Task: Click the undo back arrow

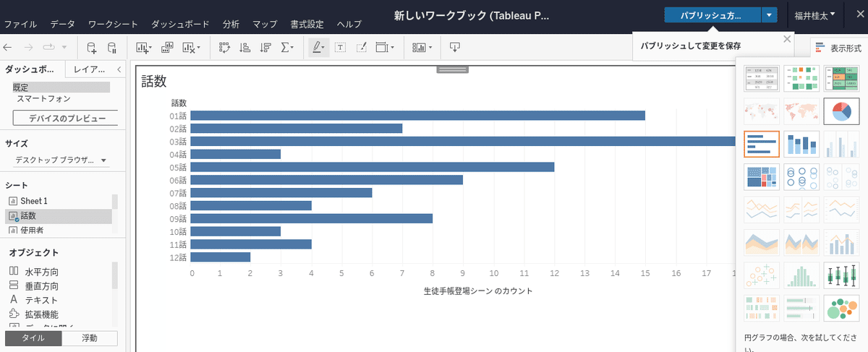Action: pos(8,48)
